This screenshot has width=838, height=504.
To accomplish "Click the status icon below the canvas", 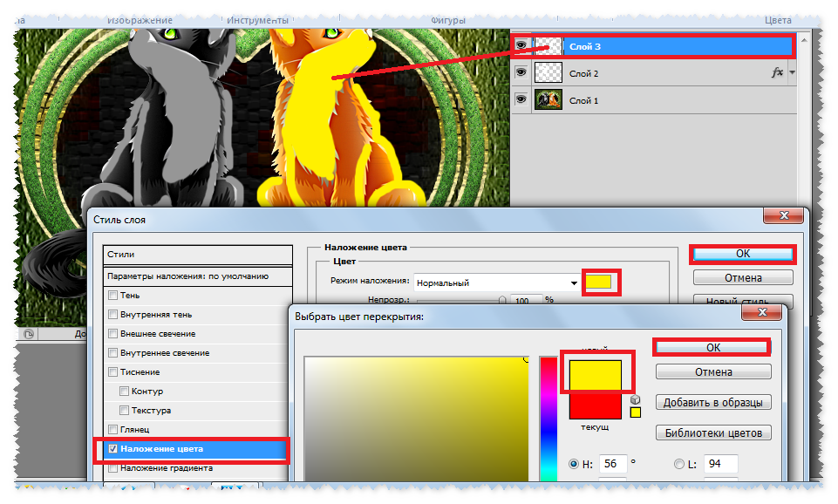I will coord(29,334).
